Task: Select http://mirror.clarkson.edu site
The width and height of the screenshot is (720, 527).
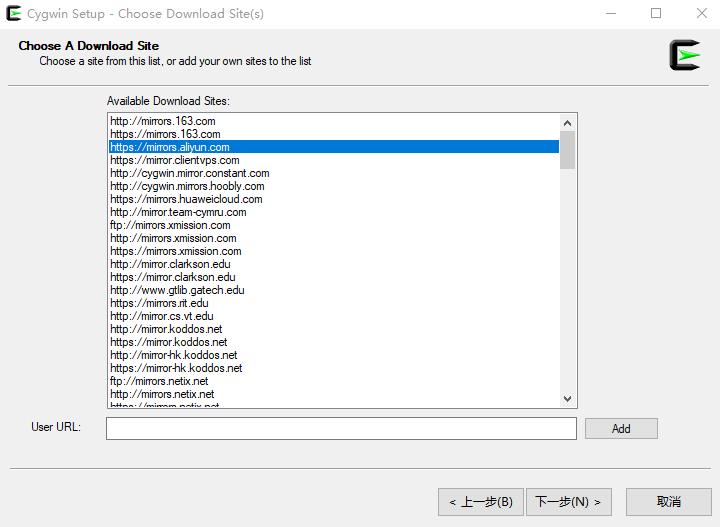Action: (x=334, y=264)
